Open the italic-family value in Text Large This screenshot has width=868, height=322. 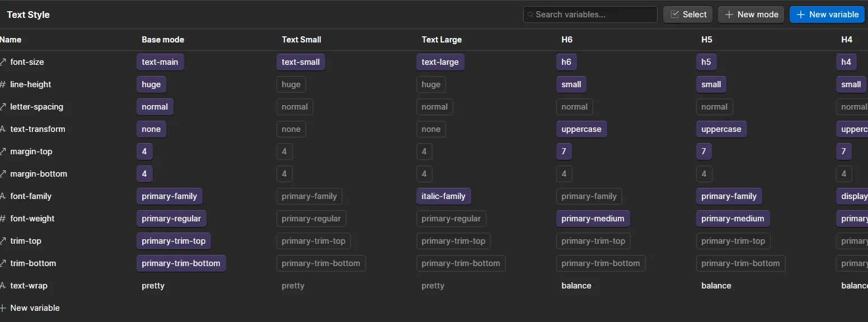[444, 196]
